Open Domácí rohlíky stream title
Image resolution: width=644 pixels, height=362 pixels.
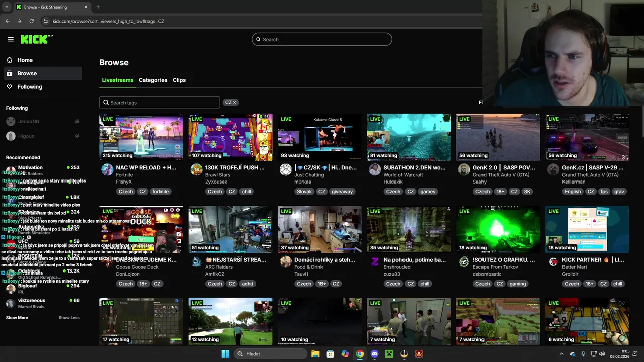coord(325,260)
